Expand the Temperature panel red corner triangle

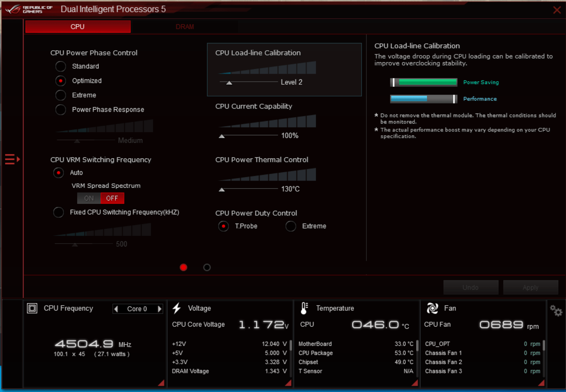[x=415, y=383]
